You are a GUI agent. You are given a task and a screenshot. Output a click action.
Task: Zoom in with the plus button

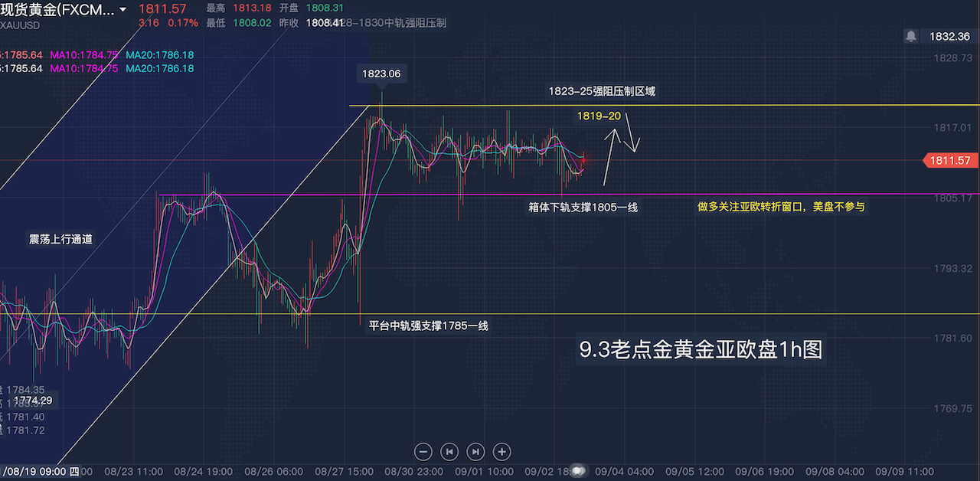[501, 451]
